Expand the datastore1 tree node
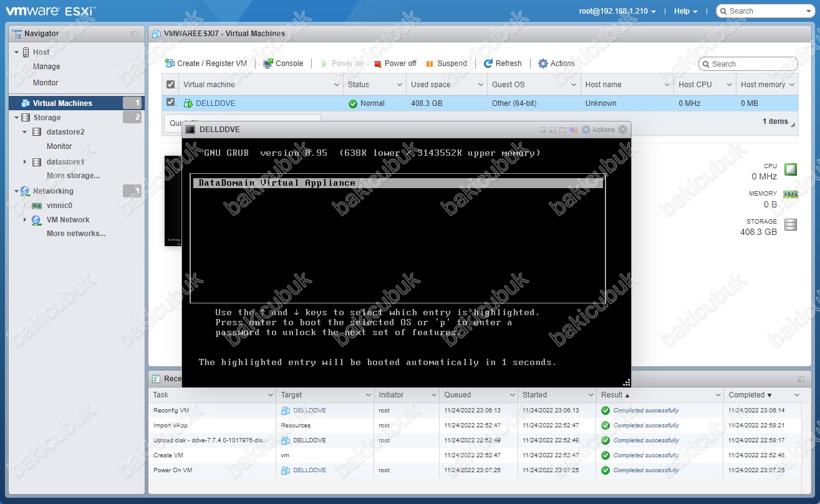The image size is (820, 504). (25, 162)
